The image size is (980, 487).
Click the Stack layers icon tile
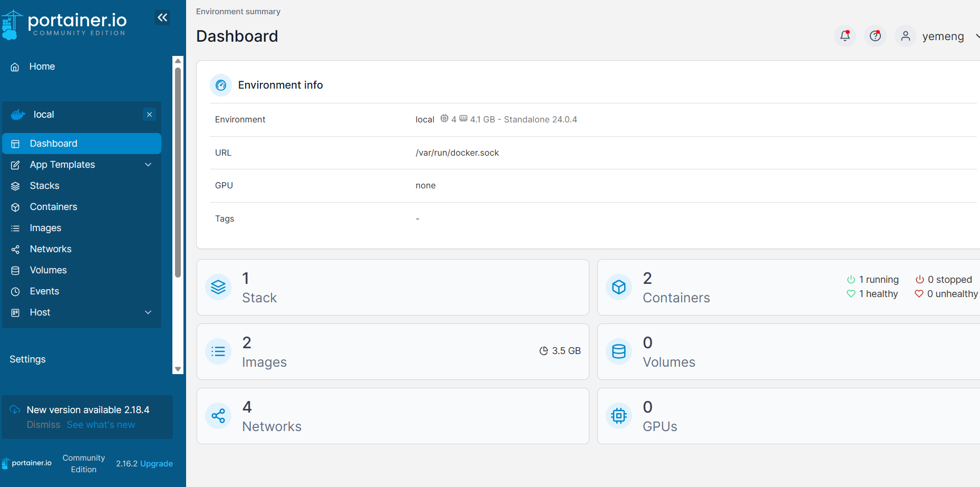tap(218, 287)
